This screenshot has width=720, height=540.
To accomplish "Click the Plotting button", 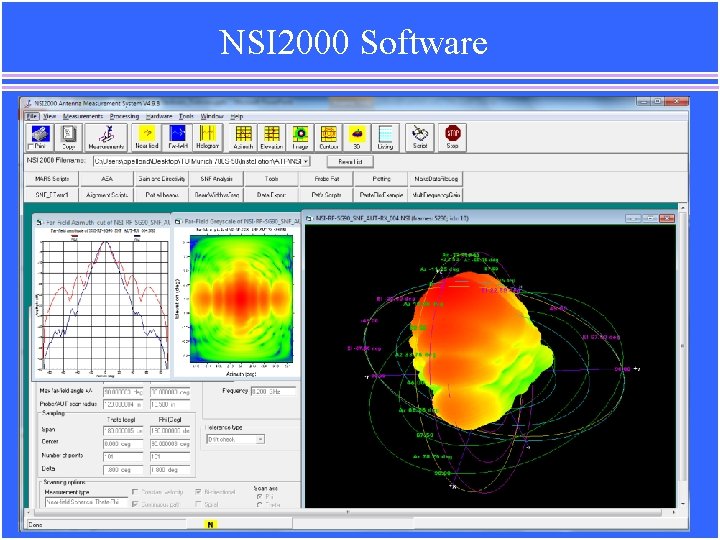I will [381, 179].
